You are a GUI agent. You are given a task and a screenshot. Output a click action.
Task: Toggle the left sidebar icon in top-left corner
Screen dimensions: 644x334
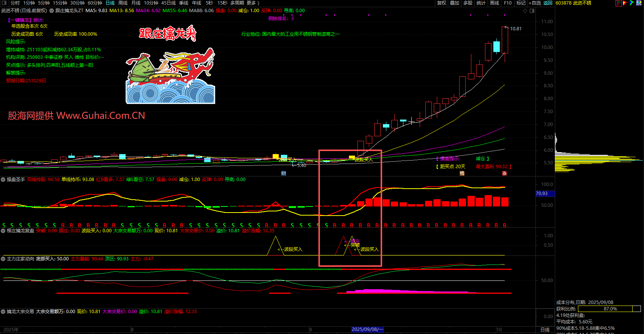pyautogui.click(x=4, y=3)
